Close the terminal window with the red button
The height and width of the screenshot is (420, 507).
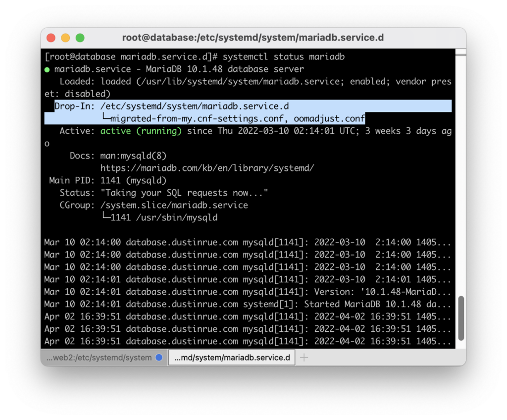[51, 38]
